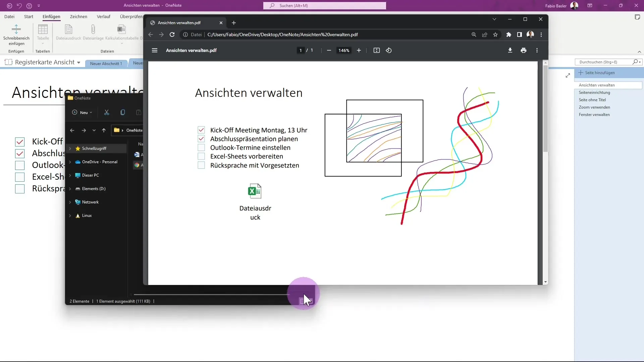Rotate the PDF counterclockwise
644x362 pixels.
(389, 50)
